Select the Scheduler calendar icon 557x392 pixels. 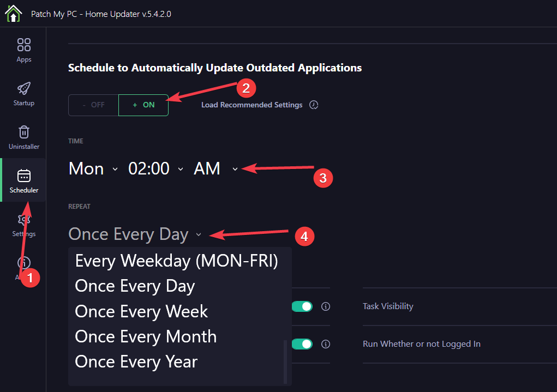pyautogui.click(x=23, y=176)
